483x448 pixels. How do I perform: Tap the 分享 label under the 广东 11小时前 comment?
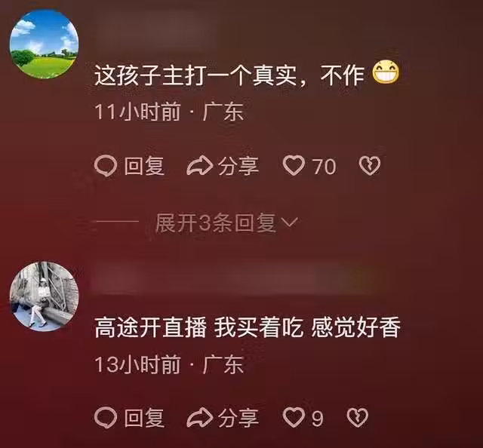click(x=238, y=166)
